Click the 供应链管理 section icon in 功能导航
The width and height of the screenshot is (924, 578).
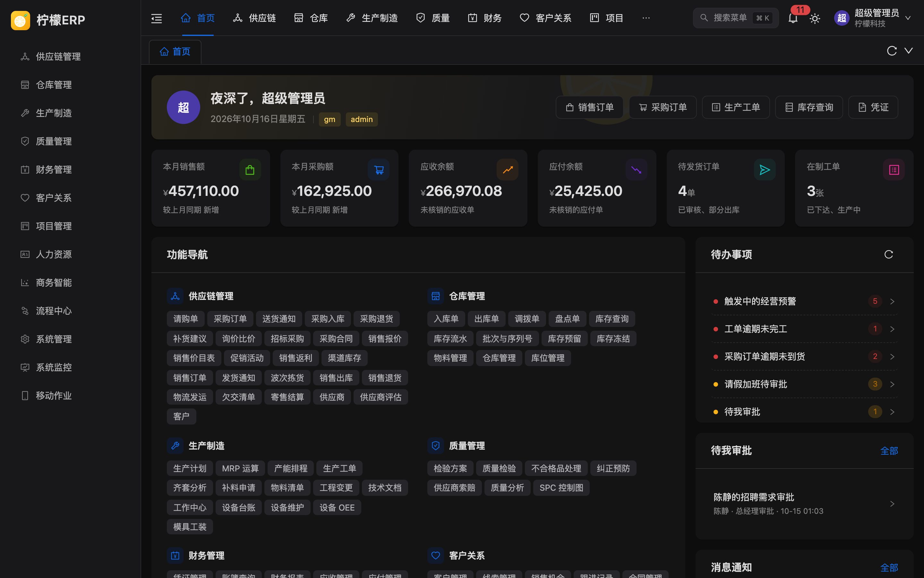[x=175, y=296]
